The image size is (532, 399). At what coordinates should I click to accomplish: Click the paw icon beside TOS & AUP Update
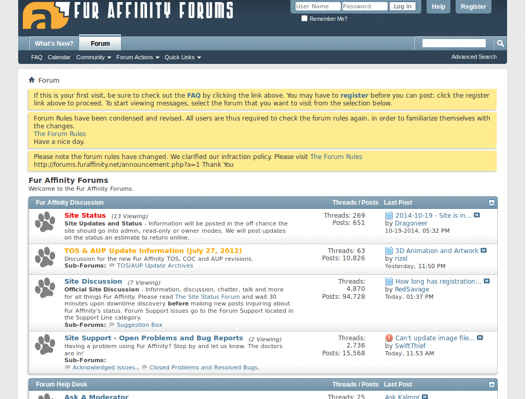[x=45, y=257]
